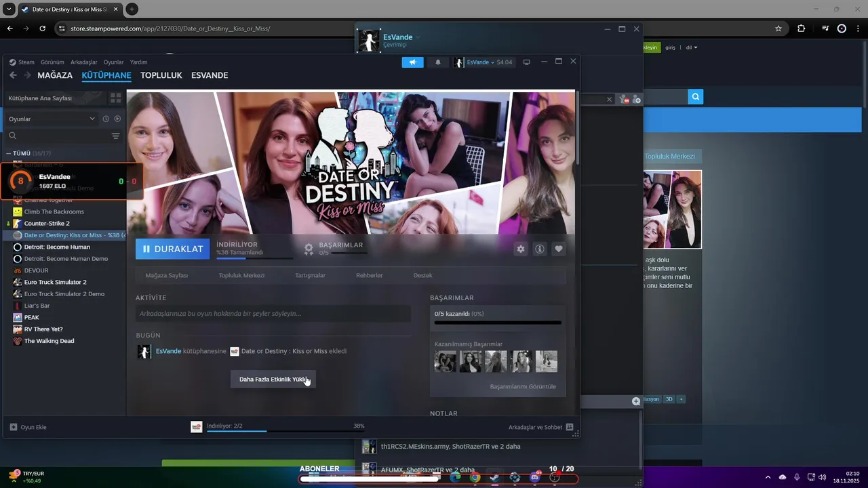Open pending friend invites icon
The width and height of the screenshot is (868, 488).
[x=624, y=99]
